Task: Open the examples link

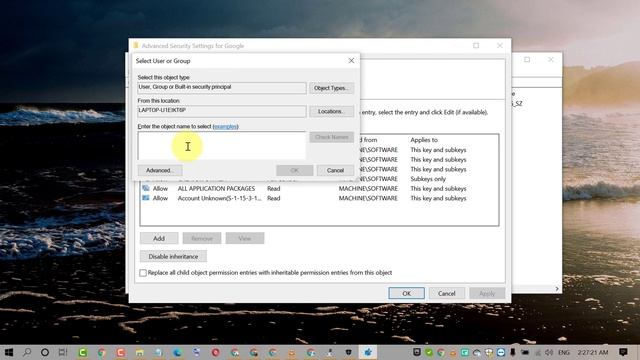Action: tap(225, 127)
